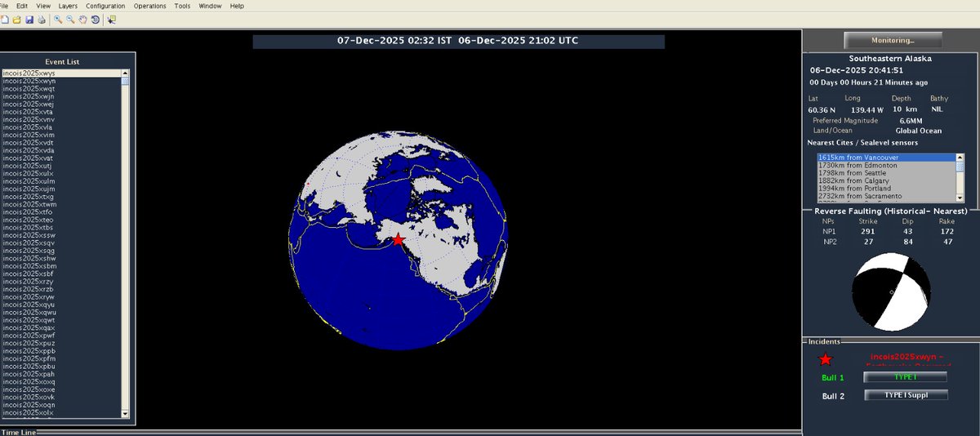The width and height of the screenshot is (980, 436).
Task: Open the Edit menu
Action: coord(22,6)
